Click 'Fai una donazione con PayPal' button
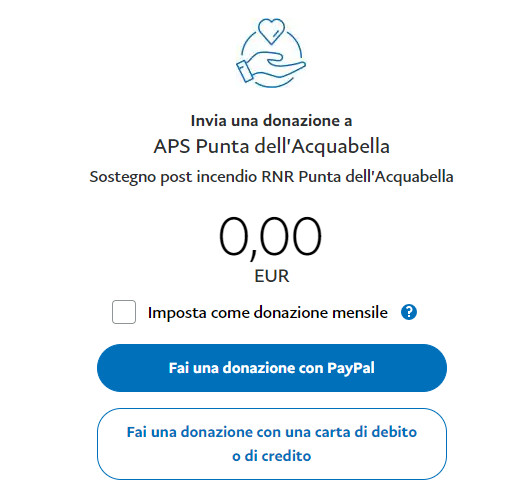523x486 pixels. click(x=272, y=368)
